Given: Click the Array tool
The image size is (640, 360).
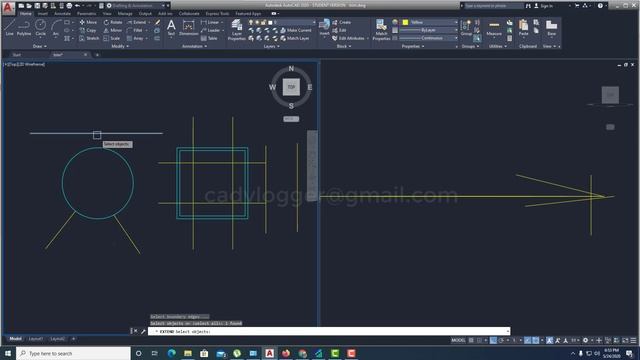Looking at the screenshot, I should pyautogui.click(x=135, y=38).
